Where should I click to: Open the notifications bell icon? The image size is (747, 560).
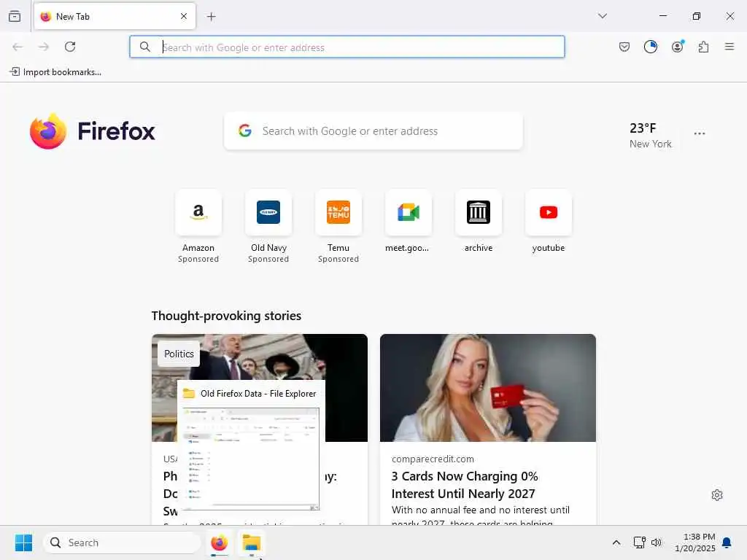(x=727, y=542)
